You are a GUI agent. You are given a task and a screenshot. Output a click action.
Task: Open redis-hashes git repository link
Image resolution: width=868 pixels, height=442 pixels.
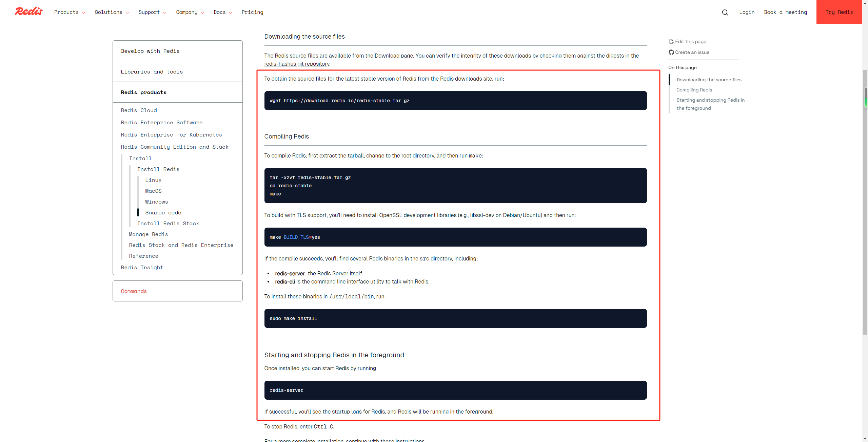coord(297,64)
